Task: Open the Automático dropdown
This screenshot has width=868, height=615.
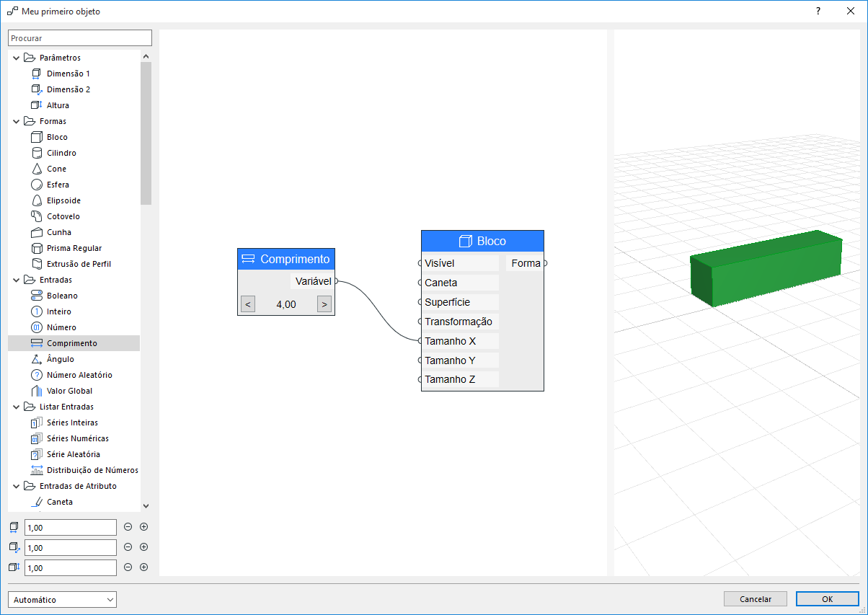Action: coord(62,599)
